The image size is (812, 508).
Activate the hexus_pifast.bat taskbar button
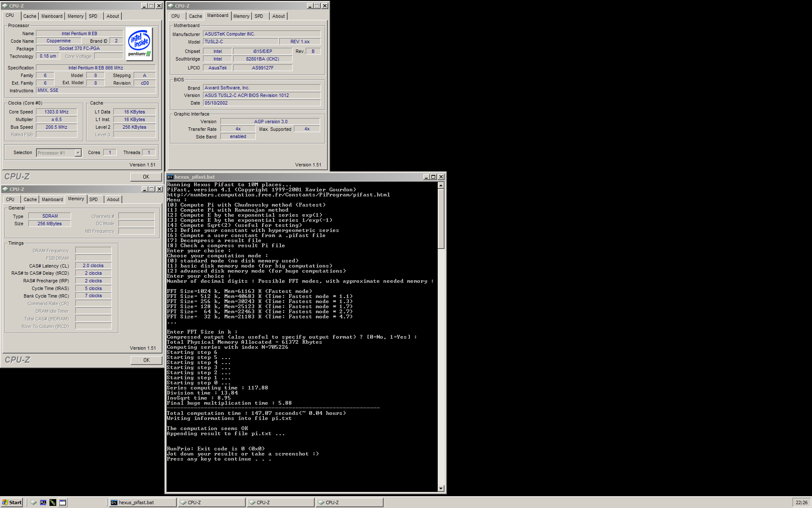click(143, 502)
